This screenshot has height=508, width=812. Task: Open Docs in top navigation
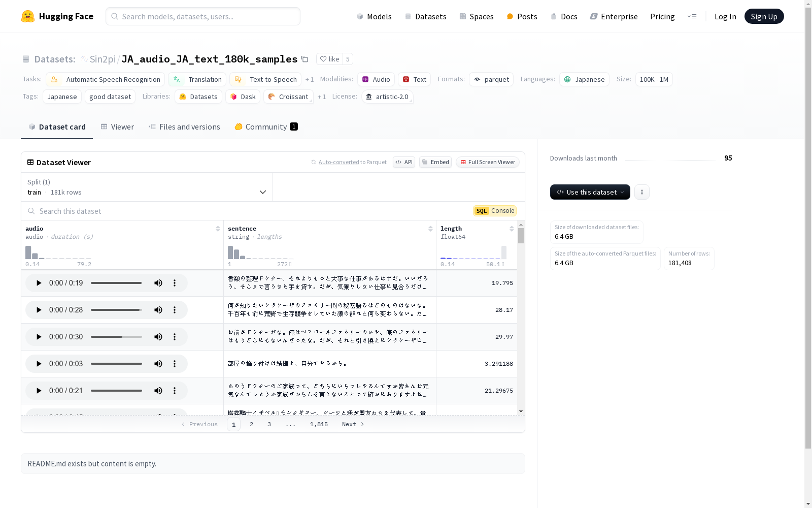tap(564, 16)
